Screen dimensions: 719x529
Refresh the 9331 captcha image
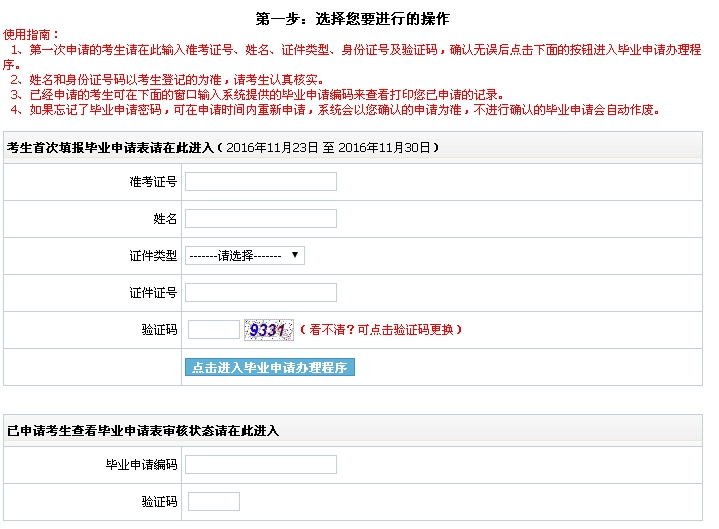point(268,329)
